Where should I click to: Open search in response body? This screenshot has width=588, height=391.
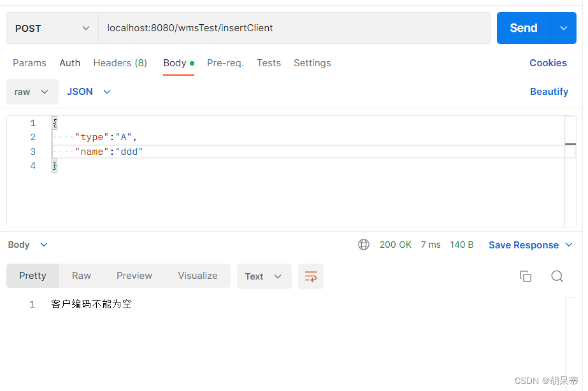click(x=557, y=276)
